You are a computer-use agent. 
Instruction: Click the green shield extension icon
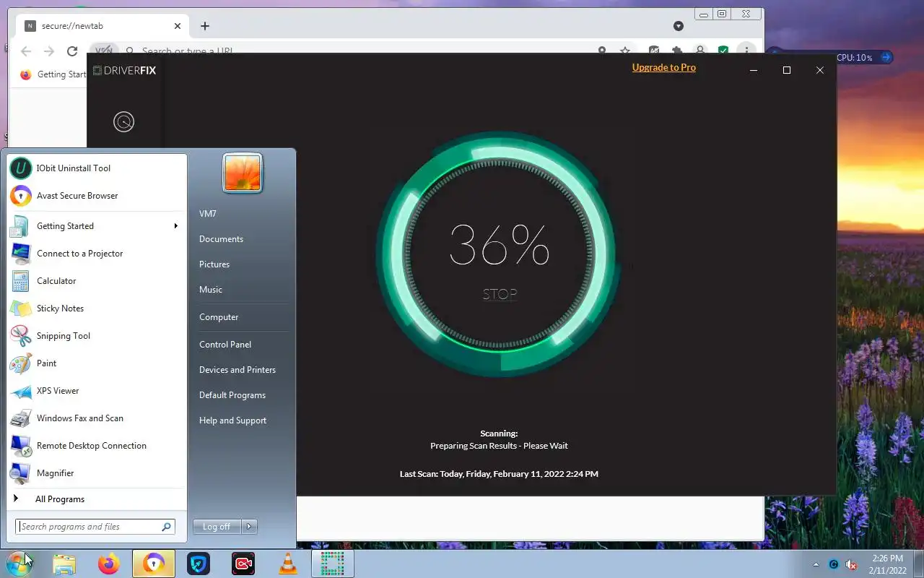click(723, 51)
